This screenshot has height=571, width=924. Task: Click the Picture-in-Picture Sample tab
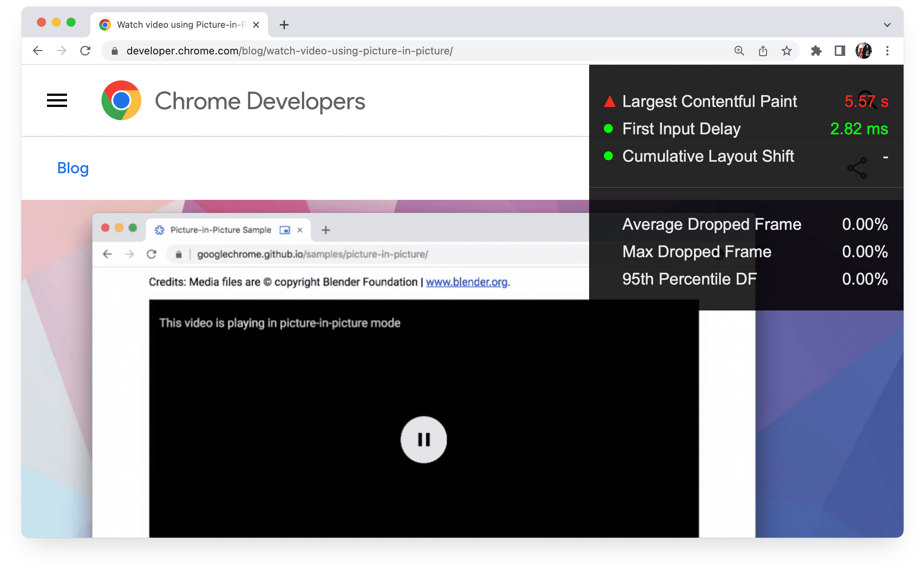[x=222, y=230]
